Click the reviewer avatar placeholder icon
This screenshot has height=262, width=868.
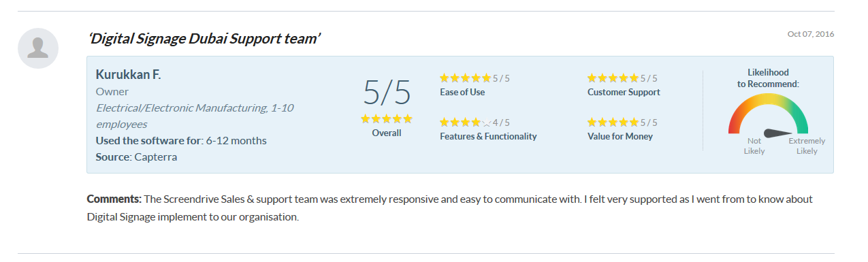tap(38, 48)
